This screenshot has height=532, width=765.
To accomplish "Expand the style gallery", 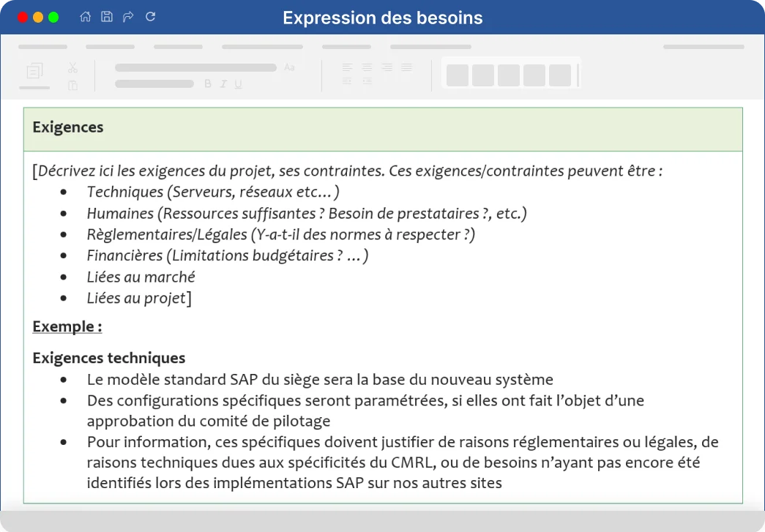I will click(x=578, y=75).
